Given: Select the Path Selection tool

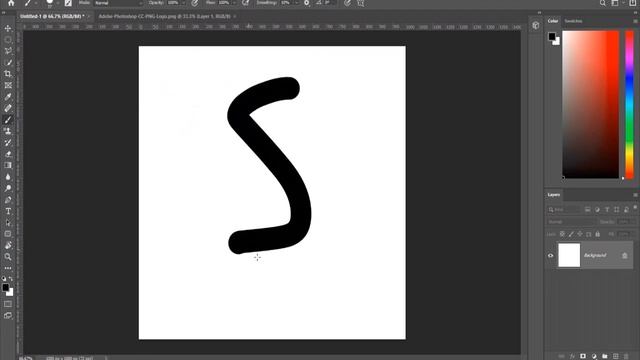Looking at the screenshot, I should tap(8, 222).
